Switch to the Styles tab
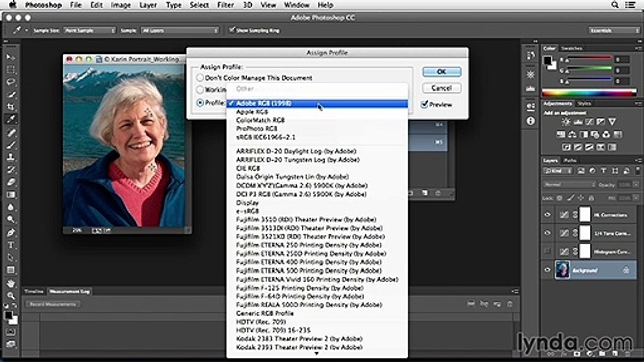The width and height of the screenshot is (644, 362). click(584, 103)
